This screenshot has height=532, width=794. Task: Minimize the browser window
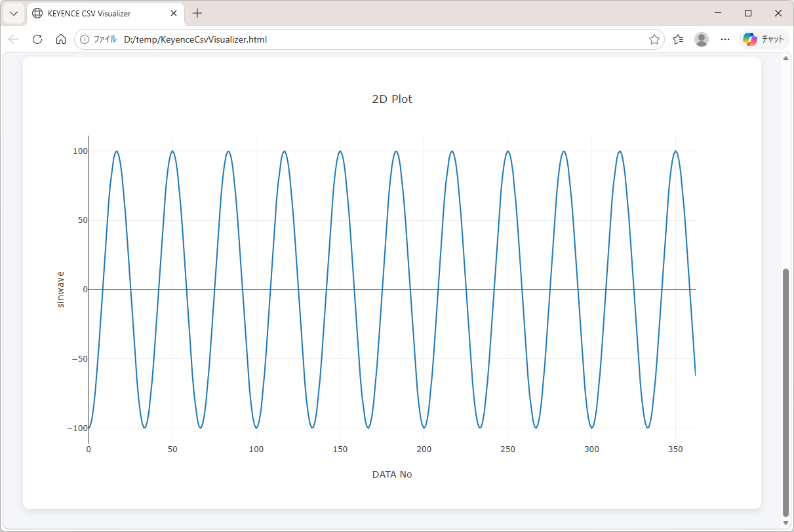(x=718, y=13)
